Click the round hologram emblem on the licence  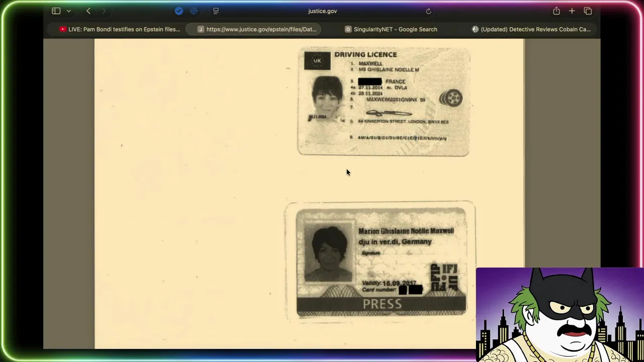click(x=451, y=98)
